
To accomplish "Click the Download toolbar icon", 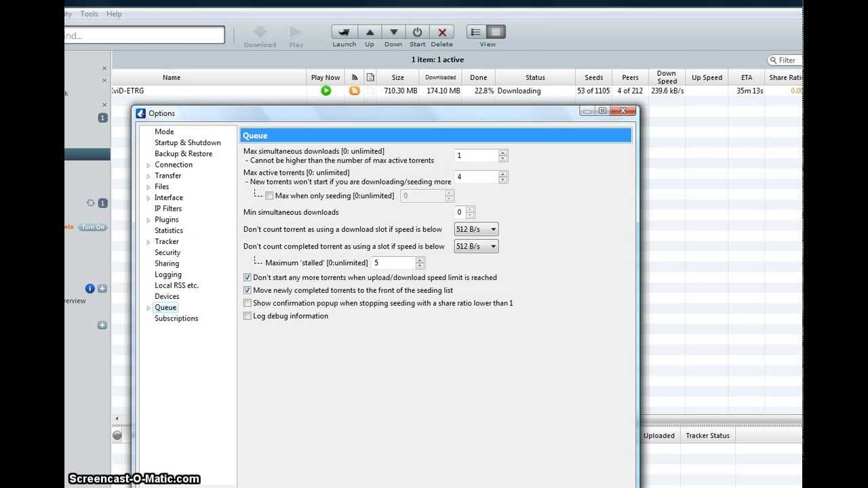I will tap(260, 32).
